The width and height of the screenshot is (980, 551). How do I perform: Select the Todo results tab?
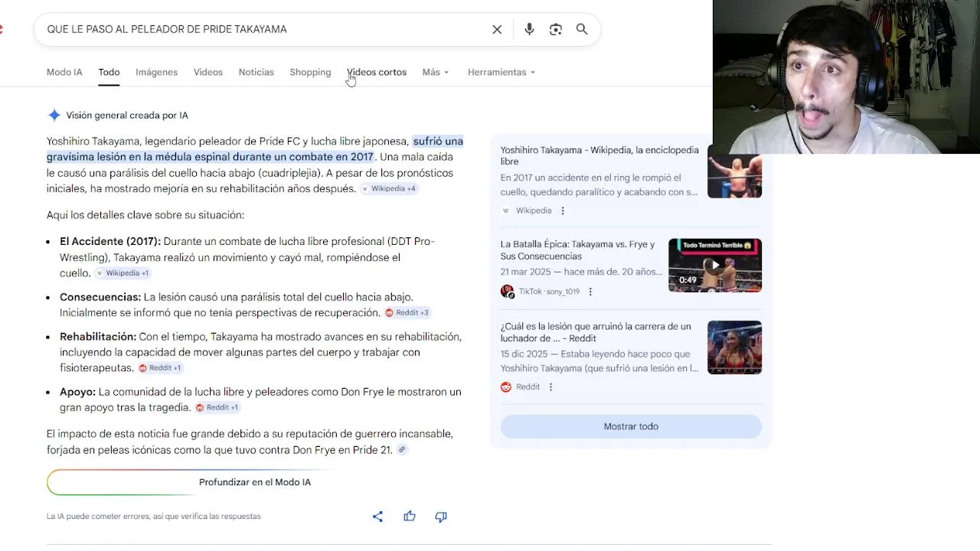coord(109,72)
